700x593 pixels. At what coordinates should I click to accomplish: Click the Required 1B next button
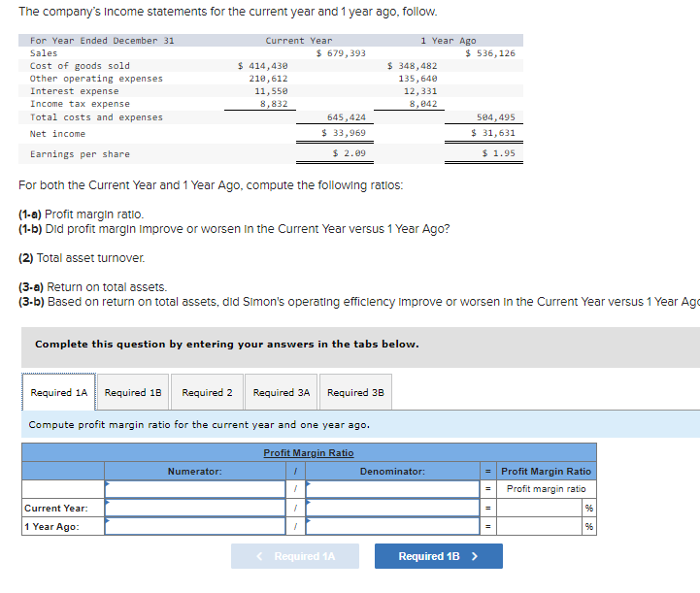pyautogui.click(x=439, y=556)
